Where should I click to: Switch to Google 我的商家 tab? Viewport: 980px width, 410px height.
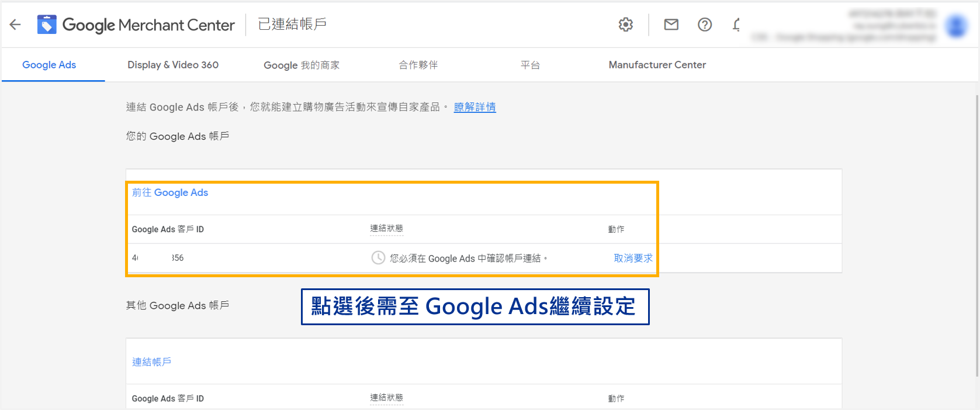(x=302, y=66)
